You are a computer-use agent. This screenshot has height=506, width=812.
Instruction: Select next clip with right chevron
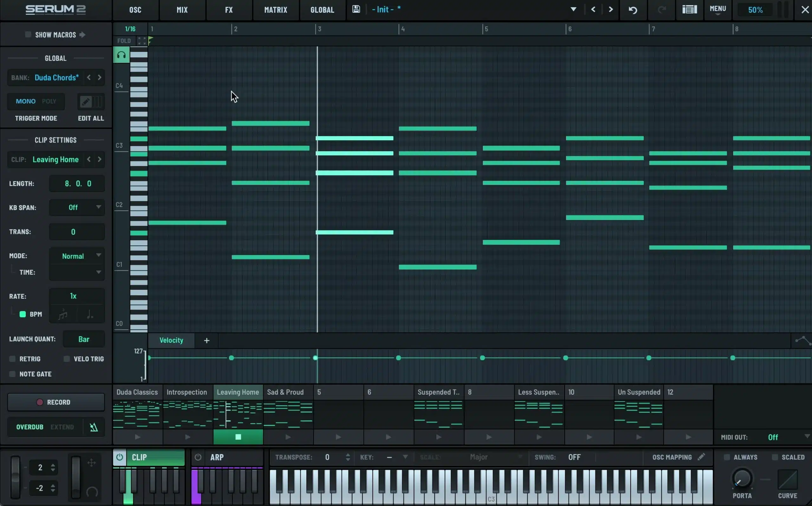99,159
